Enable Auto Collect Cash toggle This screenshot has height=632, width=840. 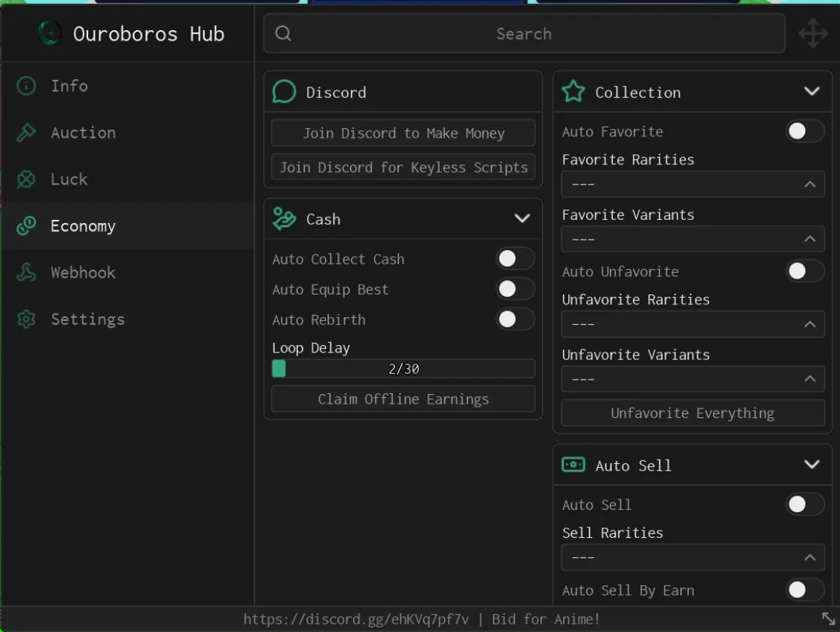(515, 259)
